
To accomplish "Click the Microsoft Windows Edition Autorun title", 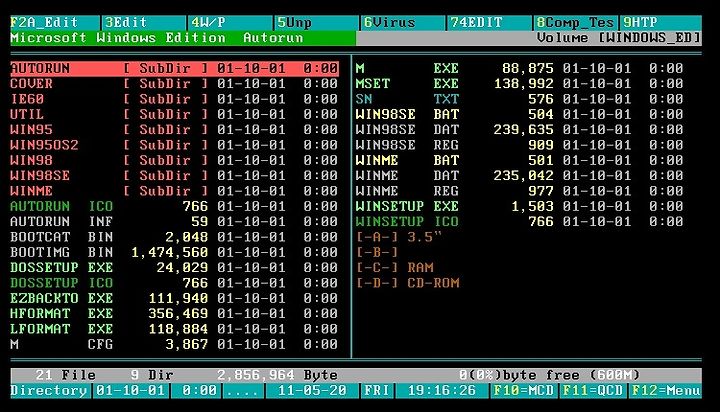I will coord(157,38).
